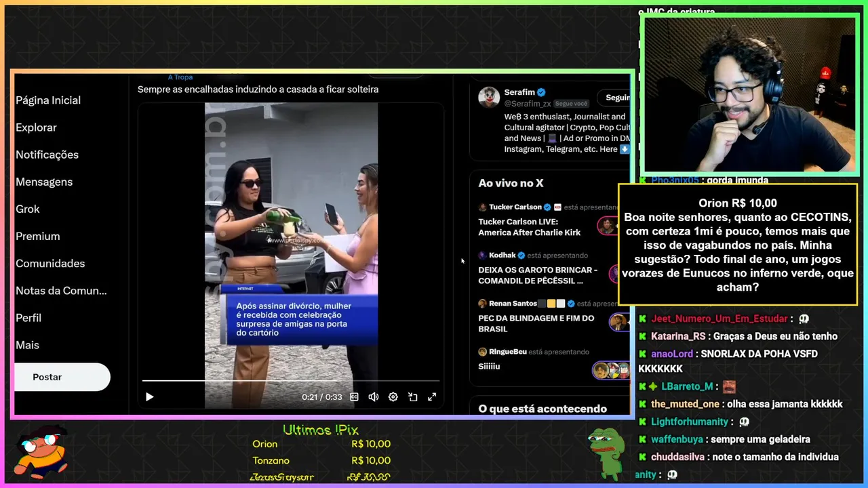Click the Orion R$ 10,00 donation message
This screenshot has height=488, width=868.
click(738, 245)
